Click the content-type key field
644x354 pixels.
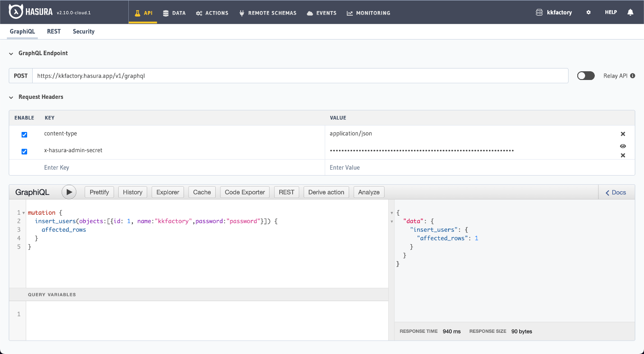coord(183,134)
